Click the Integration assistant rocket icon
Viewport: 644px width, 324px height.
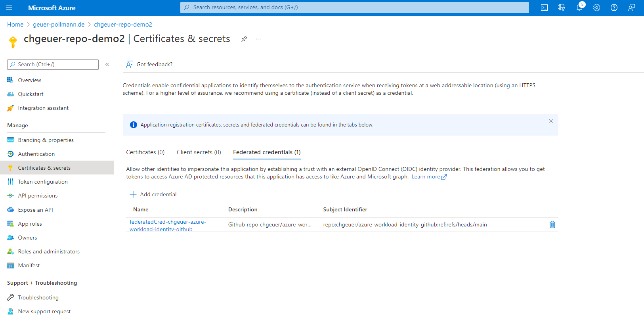(10, 108)
